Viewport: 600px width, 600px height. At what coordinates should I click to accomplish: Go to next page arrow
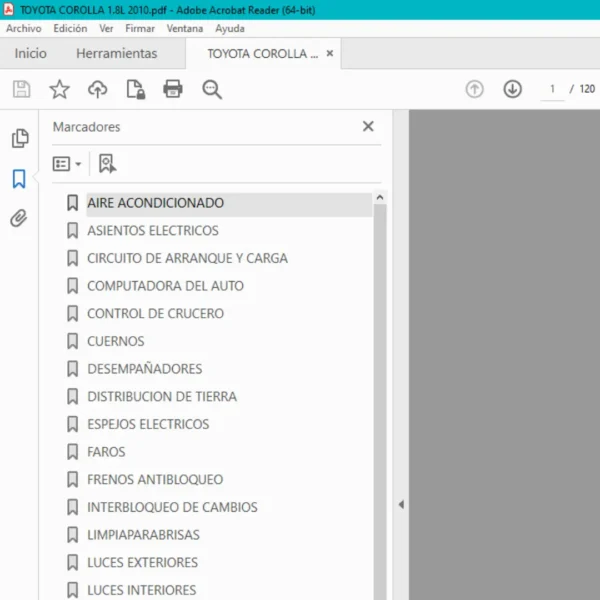pos(513,89)
